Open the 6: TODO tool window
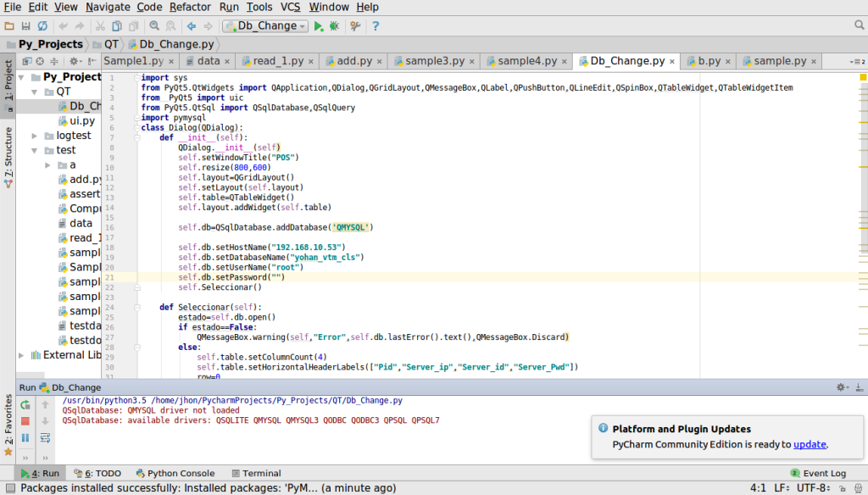The width and height of the screenshot is (868, 495). (x=97, y=474)
